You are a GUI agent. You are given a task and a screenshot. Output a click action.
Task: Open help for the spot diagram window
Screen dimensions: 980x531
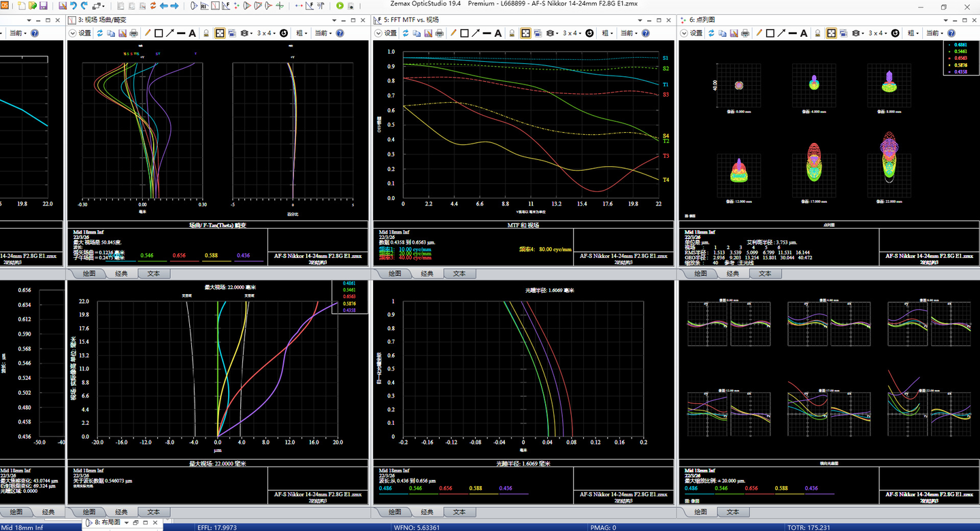pyautogui.click(x=953, y=33)
